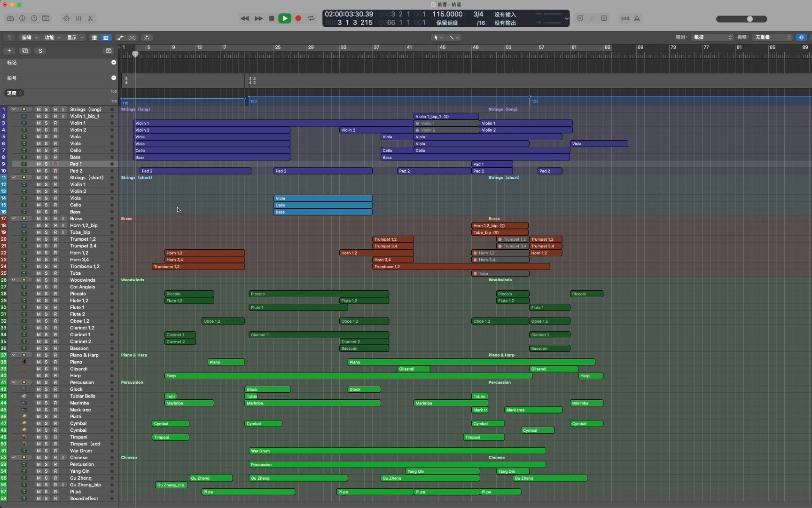This screenshot has height=508, width=812.
Task: Open the 拖移 drag mode dropdown
Action: (x=773, y=37)
